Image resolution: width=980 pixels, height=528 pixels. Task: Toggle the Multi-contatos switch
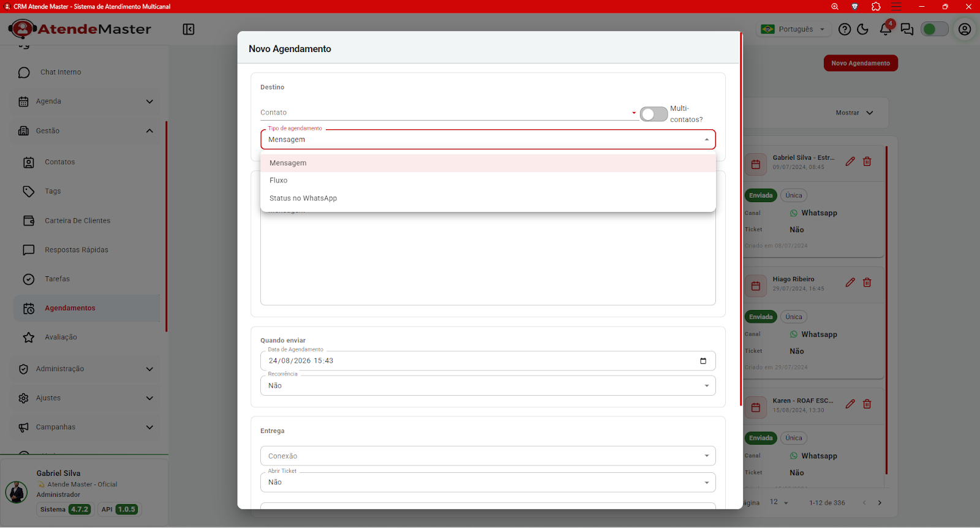click(x=654, y=115)
